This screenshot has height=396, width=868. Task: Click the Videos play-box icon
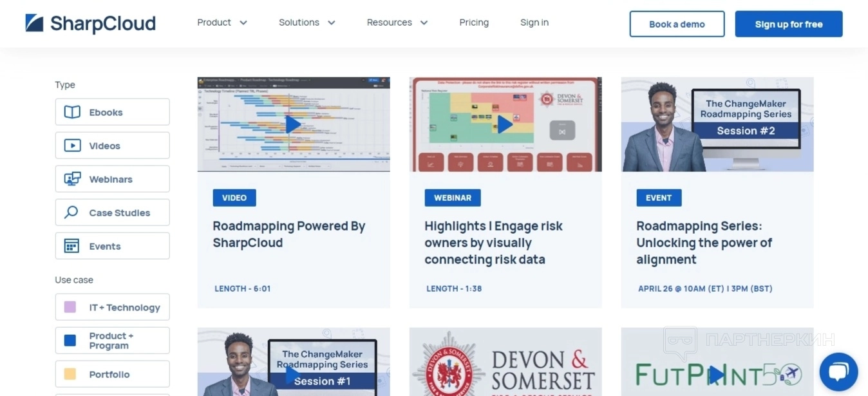[x=72, y=146]
